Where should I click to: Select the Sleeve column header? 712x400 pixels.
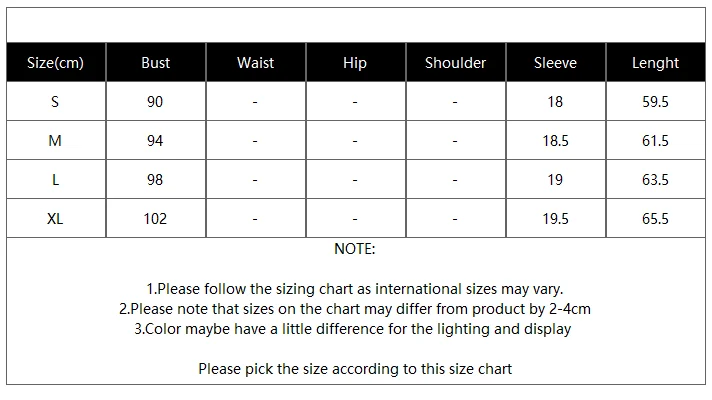555,63
